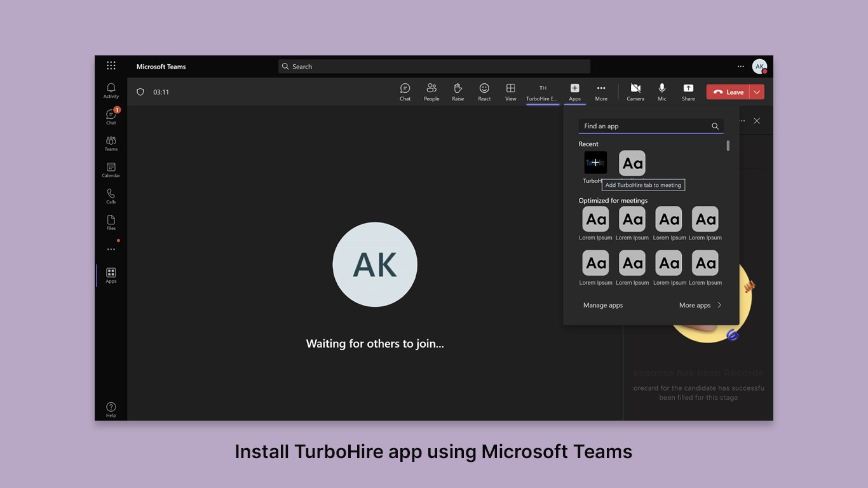868x488 pixels.
Task: Switch to the TurboHire tab in toolbar
Action: click(543, 93)
